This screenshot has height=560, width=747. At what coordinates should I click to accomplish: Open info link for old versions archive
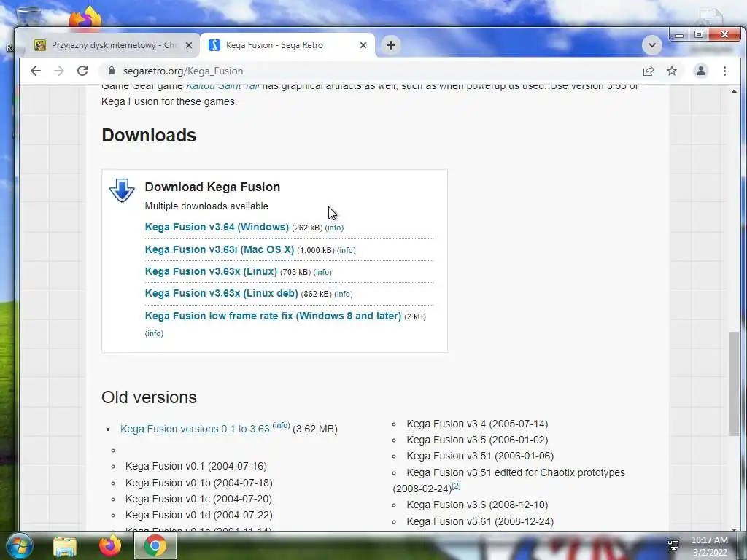(x=281, y=425)
